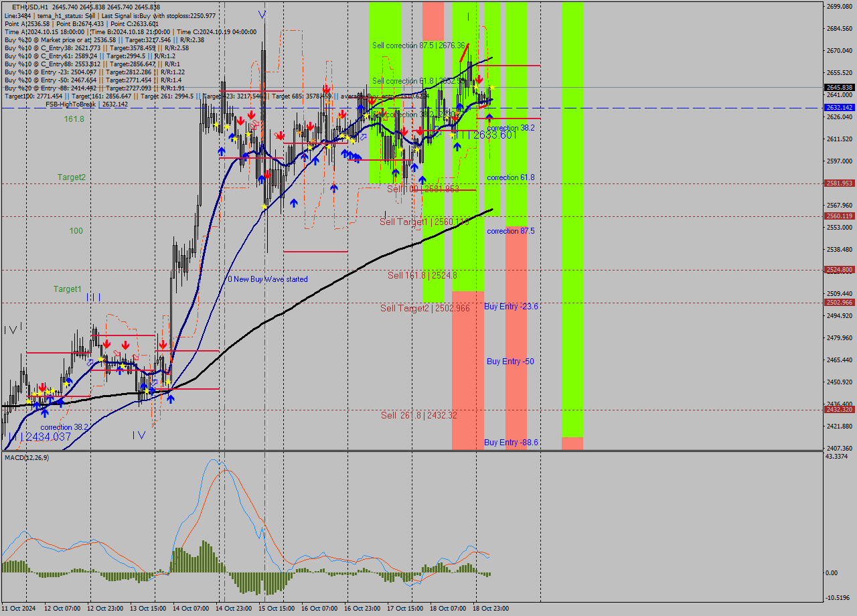Click the blue 2632.142 price tag

click(x=839, y=108)
